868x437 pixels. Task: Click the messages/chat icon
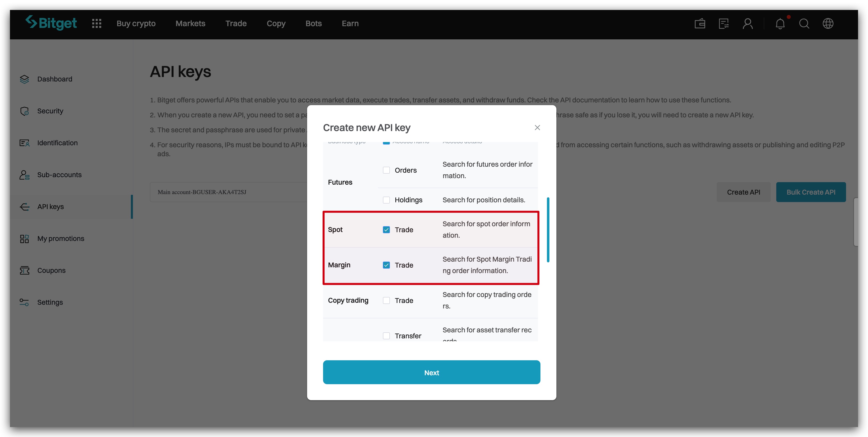[x=724, y=23]
